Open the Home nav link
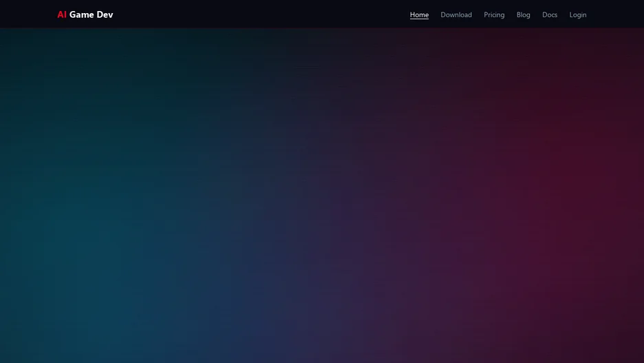 point(419,14)
